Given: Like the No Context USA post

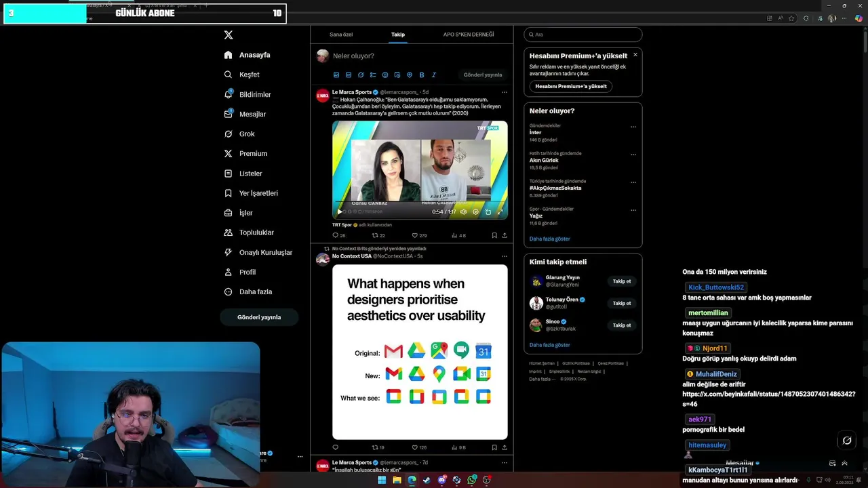Looking at the screenshot, I should 420,447.
